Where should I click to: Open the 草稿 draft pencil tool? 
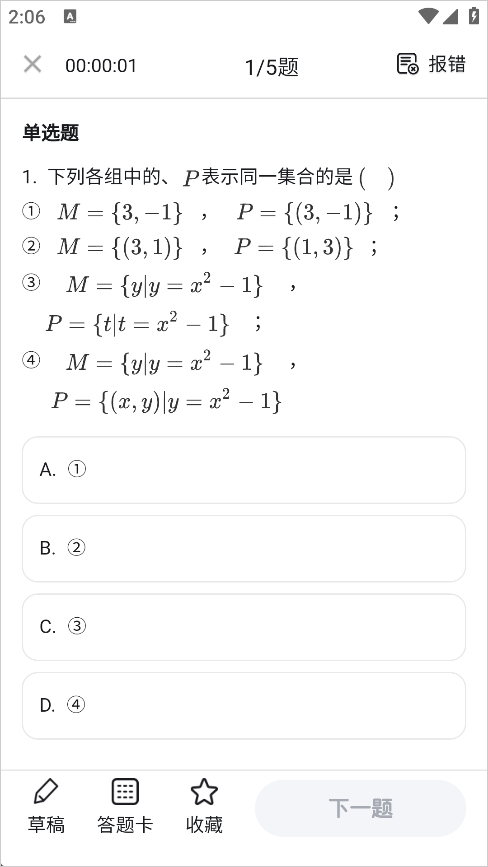pos(46,792)
